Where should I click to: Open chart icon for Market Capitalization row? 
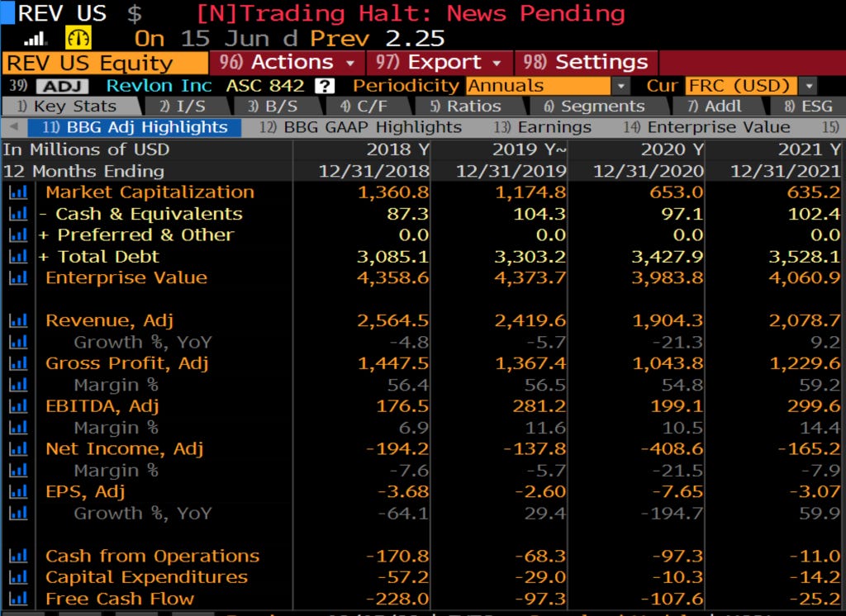18,192
